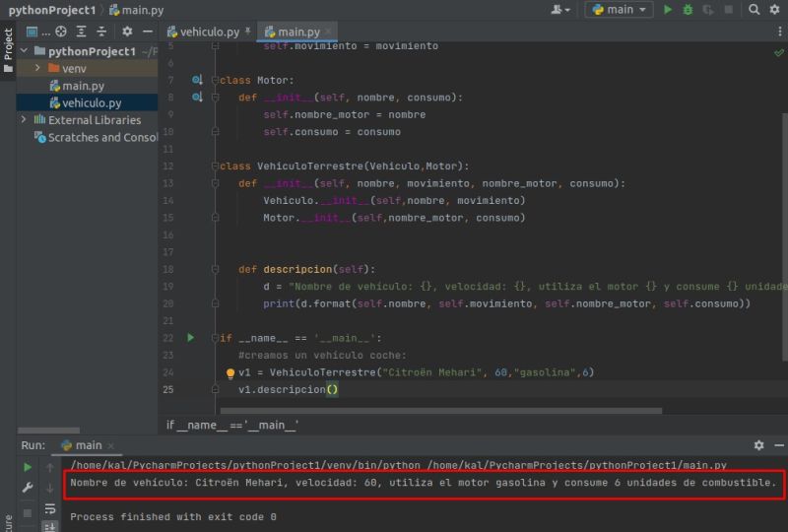
Task: Collapse the pythonProject1 root folder
Action: click(x=24, y=51)
